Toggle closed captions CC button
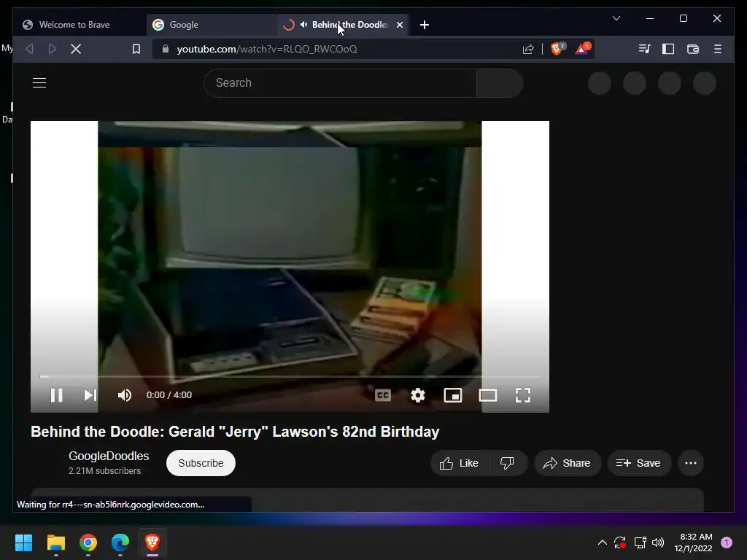The image size is (747, 560). tap(383, 395)
